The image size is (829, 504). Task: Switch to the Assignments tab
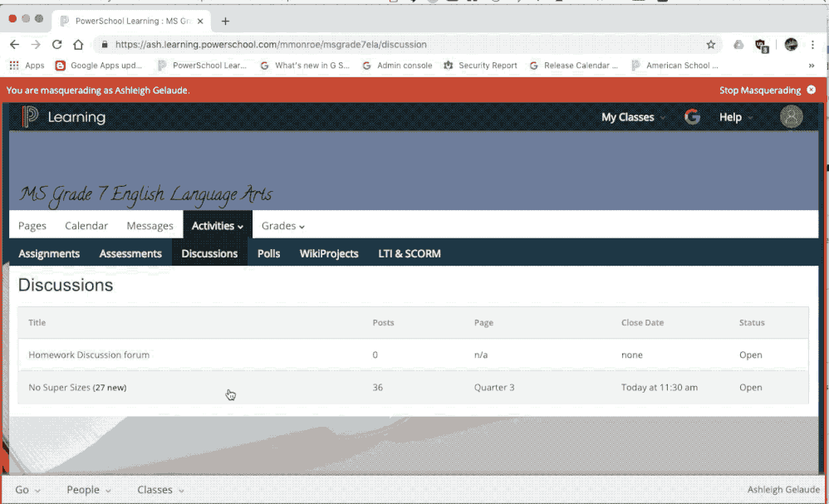coord(49,253)
